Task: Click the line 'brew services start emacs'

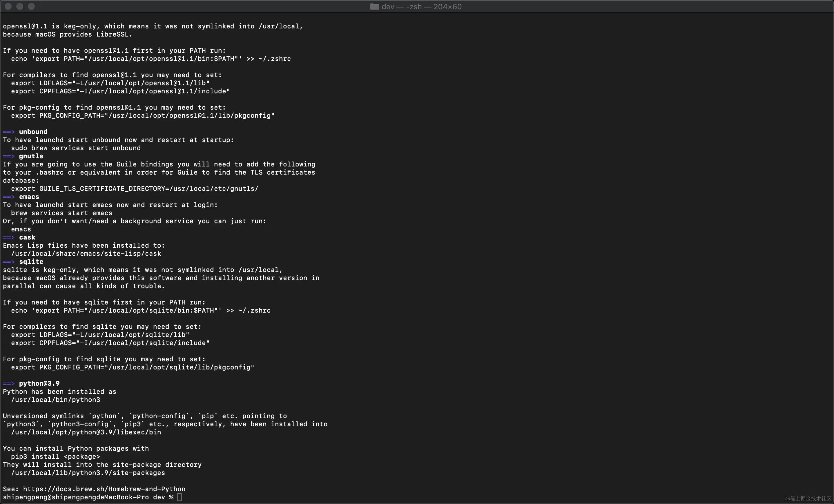Action: [x=61, y=213]
